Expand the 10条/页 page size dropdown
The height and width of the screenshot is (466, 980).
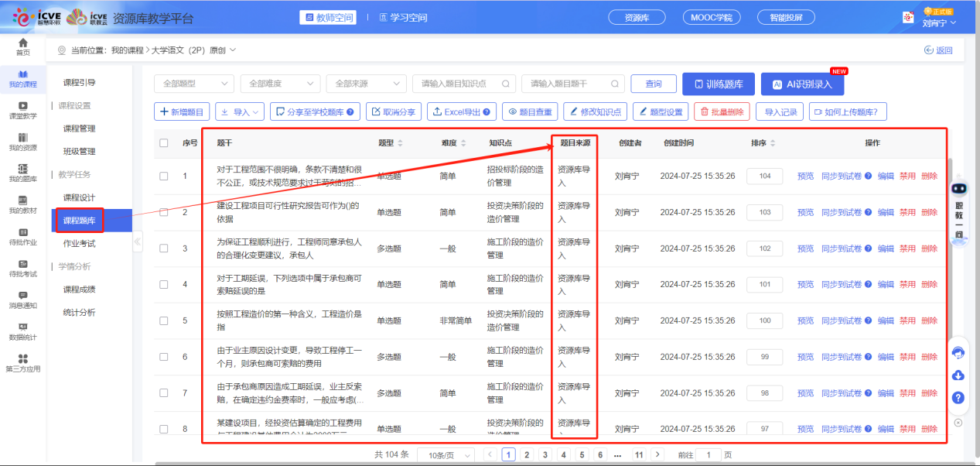click(446, 455)
